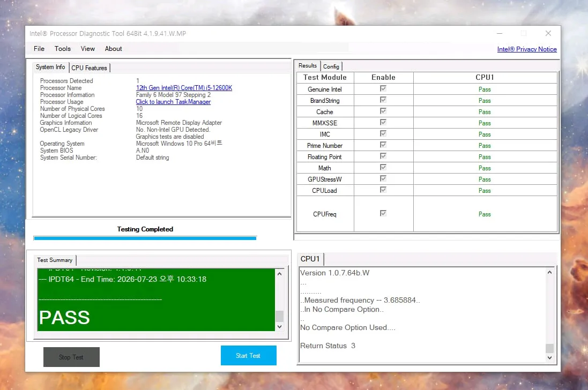Toggle the Floating Point enable checkbox

383,156
